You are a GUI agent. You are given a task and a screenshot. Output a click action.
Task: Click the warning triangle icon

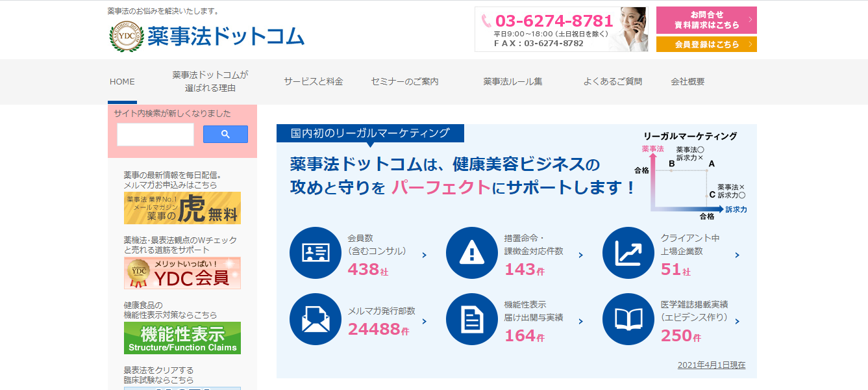(x=471, y=253)
